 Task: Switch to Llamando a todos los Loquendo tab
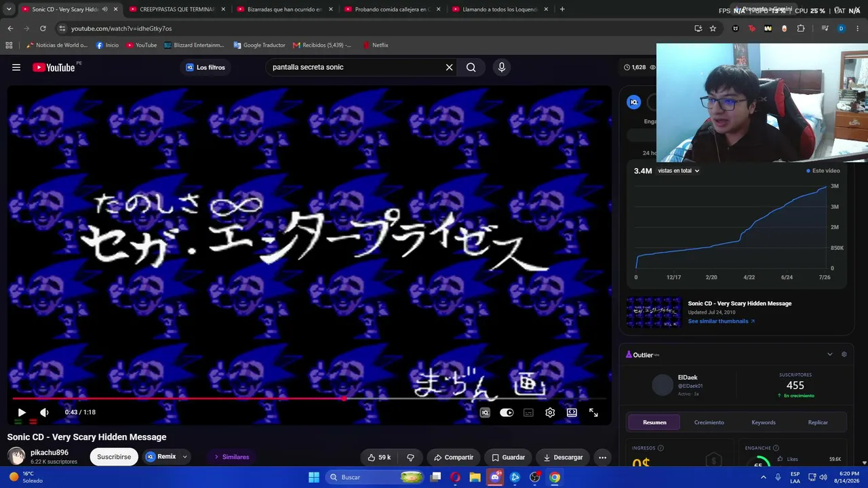(500, 9)
